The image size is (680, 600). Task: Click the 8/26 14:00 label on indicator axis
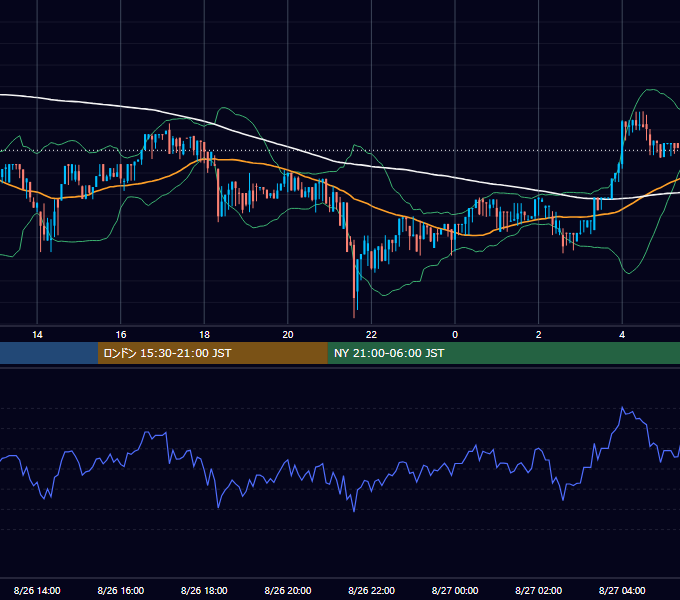(37, 590)
